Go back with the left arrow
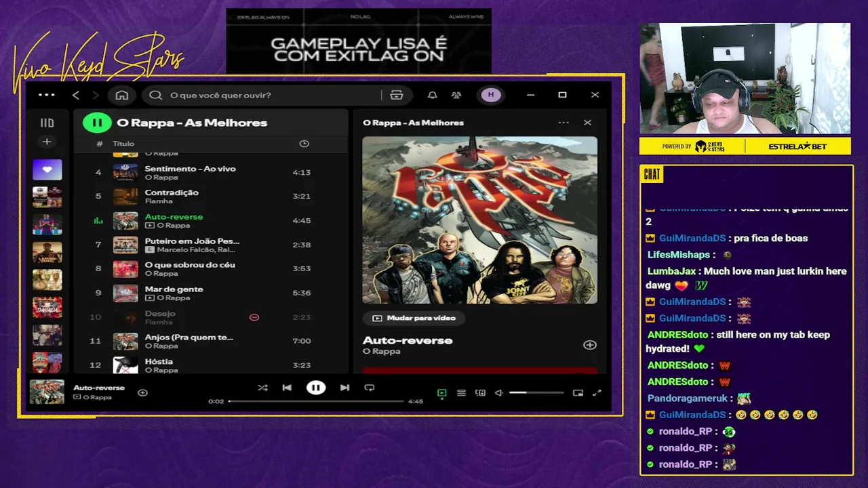868x488 pixels. 76,96
